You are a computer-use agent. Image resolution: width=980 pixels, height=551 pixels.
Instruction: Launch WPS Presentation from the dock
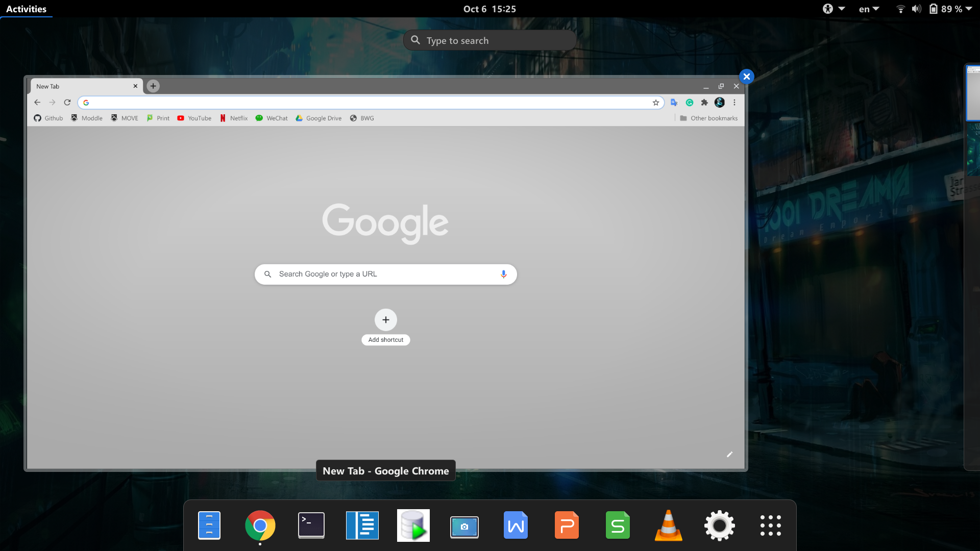[567, 525]
